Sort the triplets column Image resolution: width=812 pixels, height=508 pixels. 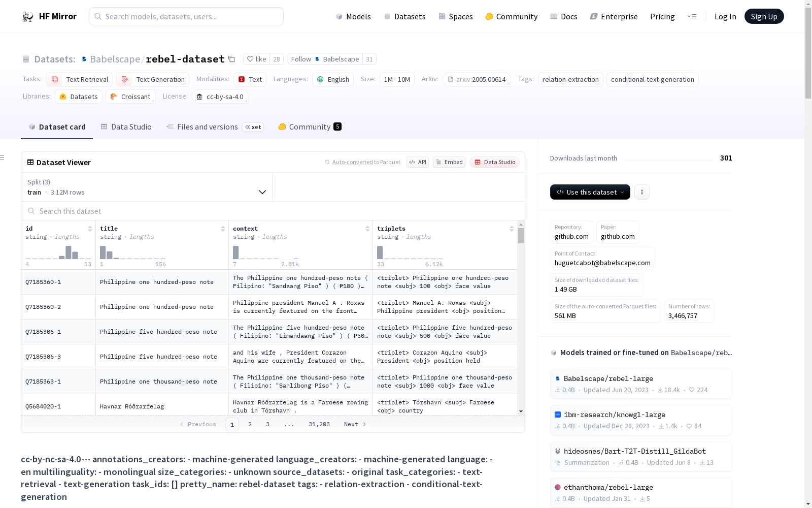[x=512, y=229]
